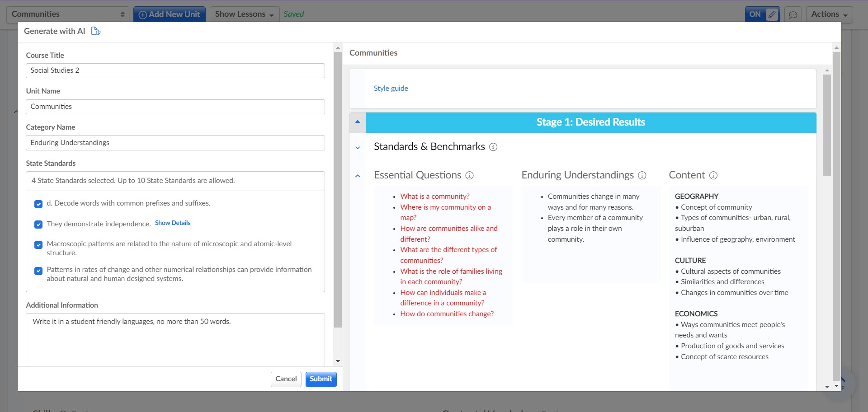Collapse the Stage 1: Desired Results section

[x=358, y=122]
